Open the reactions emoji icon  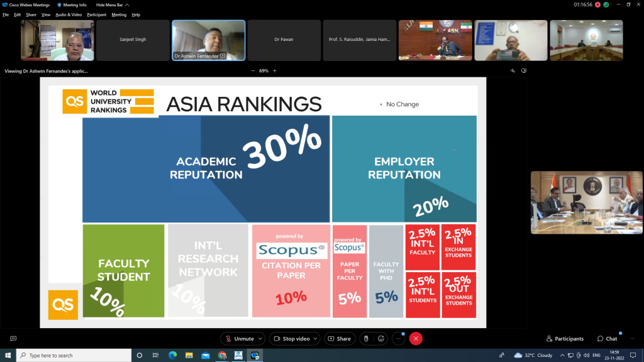(x=381, y=339)
